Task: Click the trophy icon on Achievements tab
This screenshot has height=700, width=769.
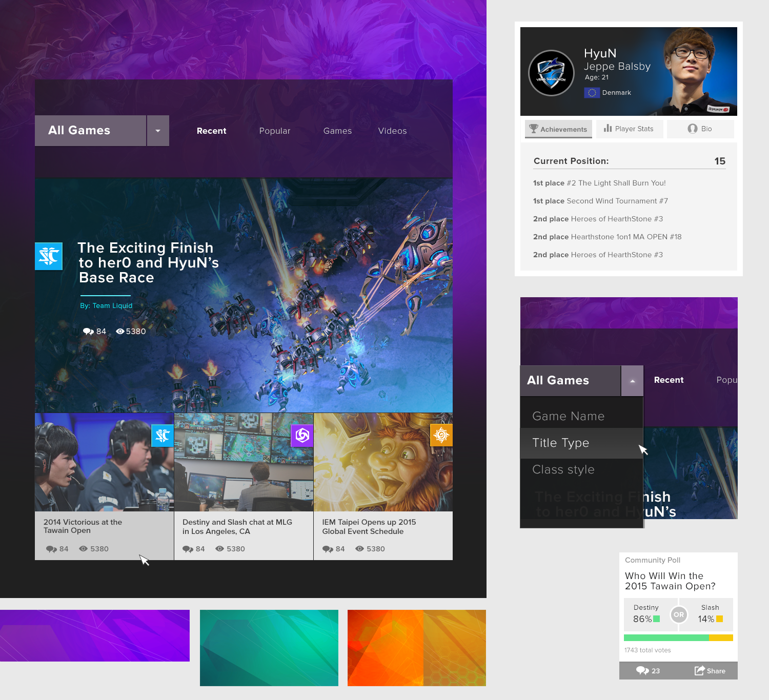Action: [x=534, y=129]
